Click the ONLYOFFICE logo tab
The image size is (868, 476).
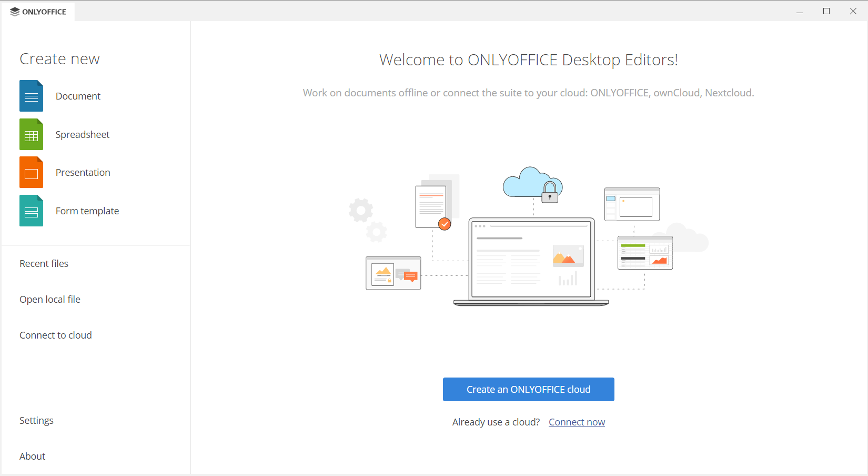[38, 12]
